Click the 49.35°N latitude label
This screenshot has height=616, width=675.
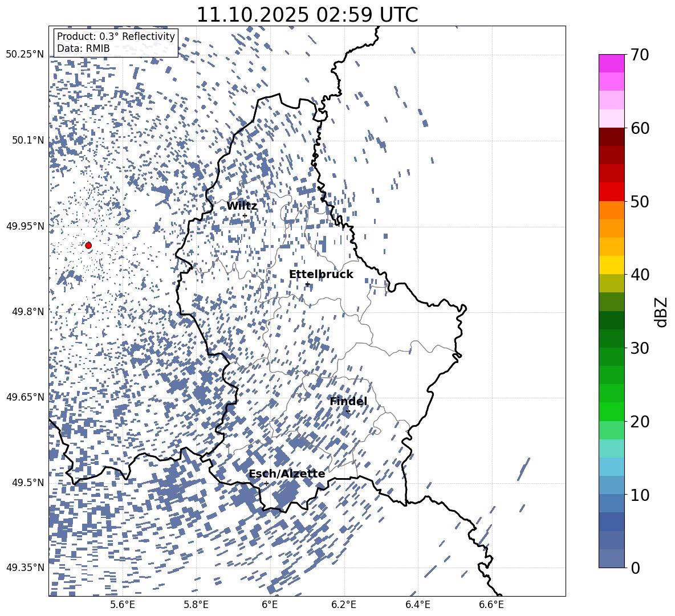click(x=25, y=568)
